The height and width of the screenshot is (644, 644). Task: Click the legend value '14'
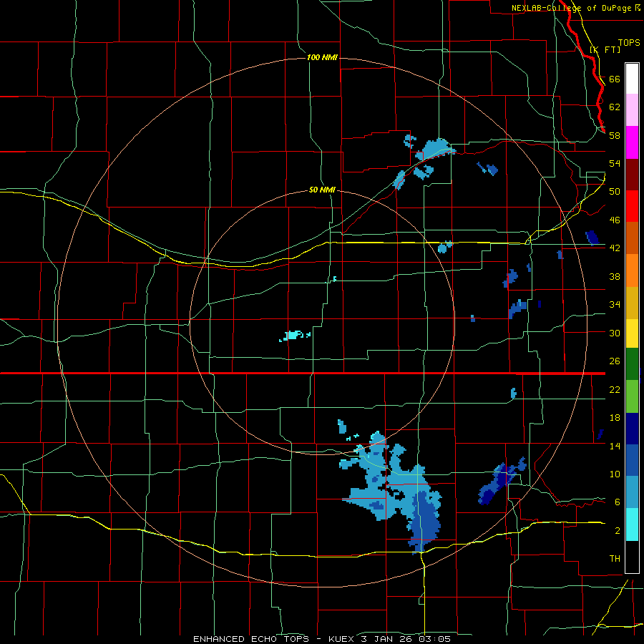615,446
